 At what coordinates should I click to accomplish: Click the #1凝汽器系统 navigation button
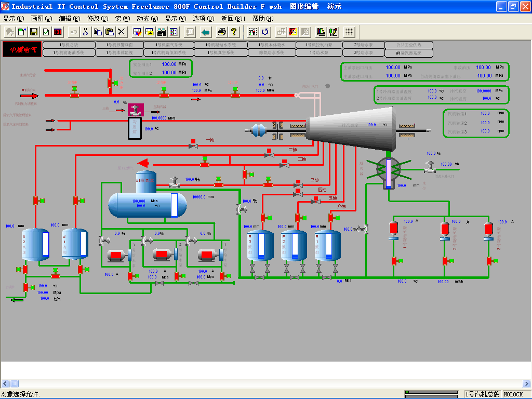click(409, 53)
